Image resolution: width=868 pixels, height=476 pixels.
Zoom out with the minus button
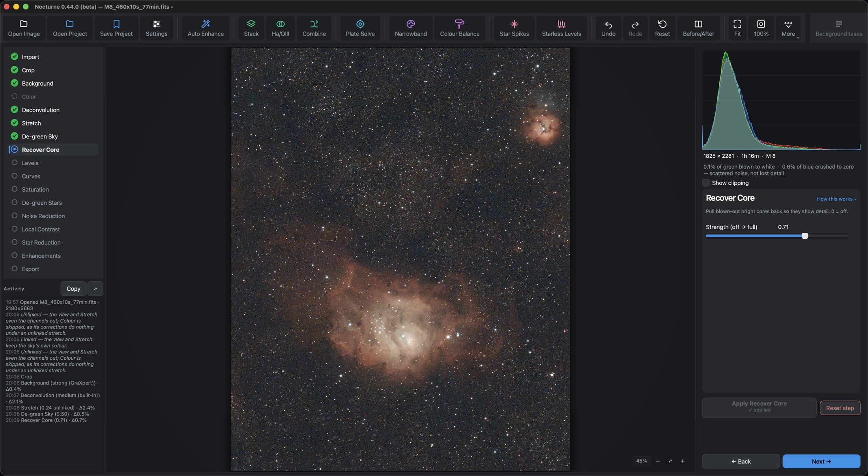(x=658, y=461)
